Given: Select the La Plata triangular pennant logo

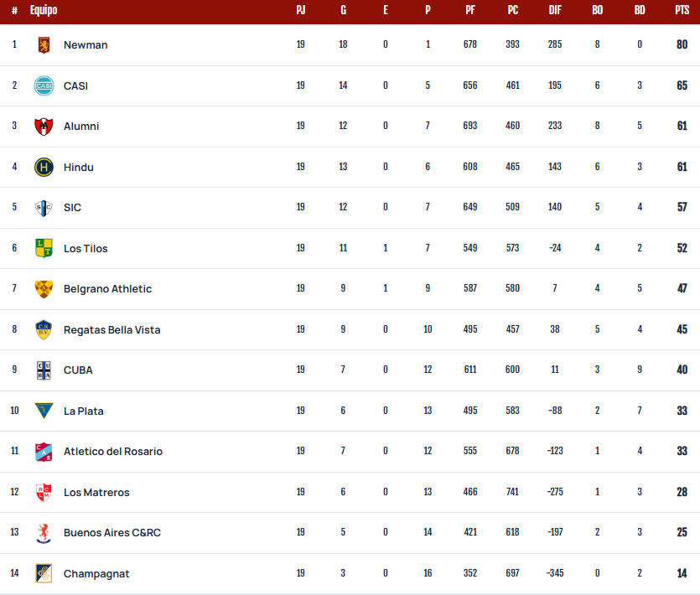Looking at the screenshot, I should coord(44,411).
